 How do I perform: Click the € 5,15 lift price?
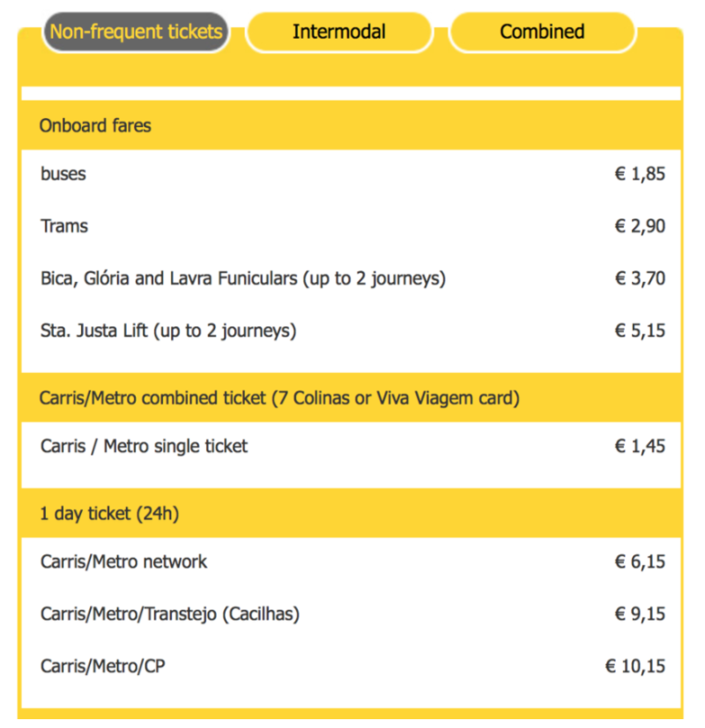click(x=640, y=331)
